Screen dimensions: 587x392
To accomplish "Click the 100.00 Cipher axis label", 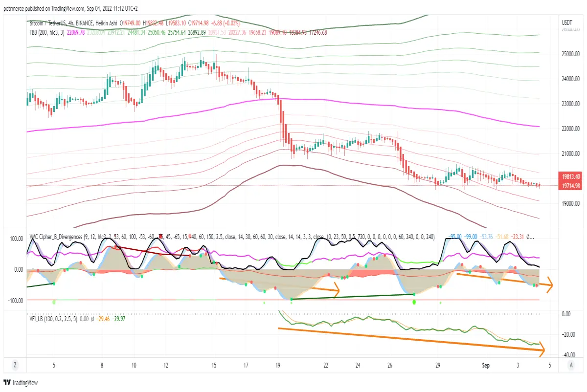I will coord(17,239).
